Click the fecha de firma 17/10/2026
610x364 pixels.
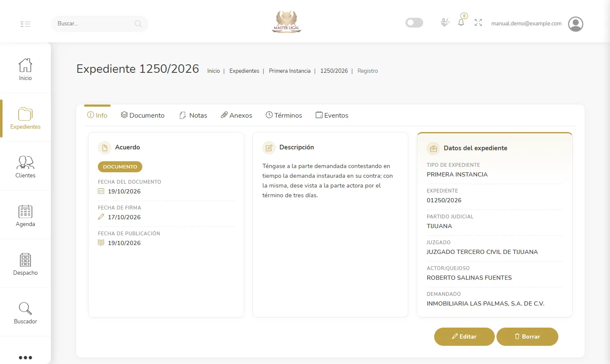tap(124, 217)
